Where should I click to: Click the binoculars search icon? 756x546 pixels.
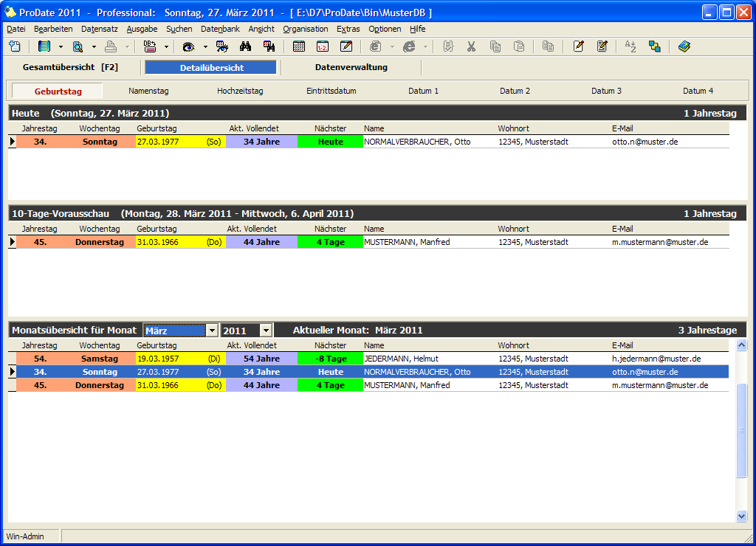pos(246,46)
